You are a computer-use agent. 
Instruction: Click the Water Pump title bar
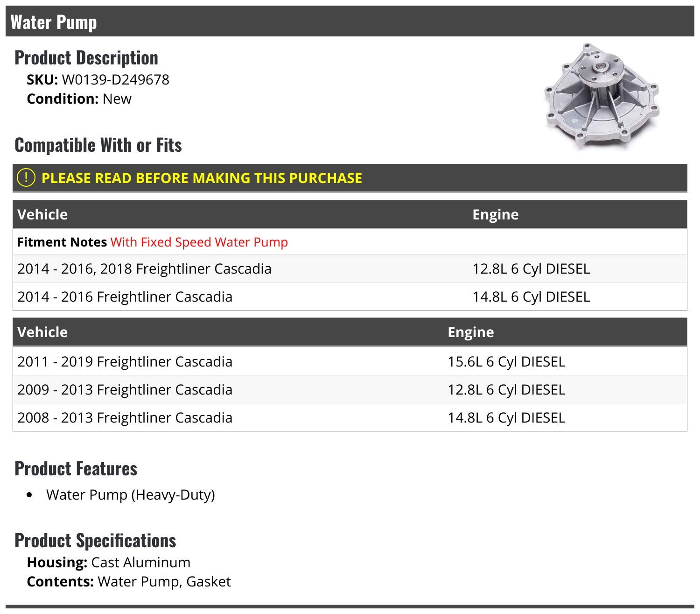pos(53,22)
